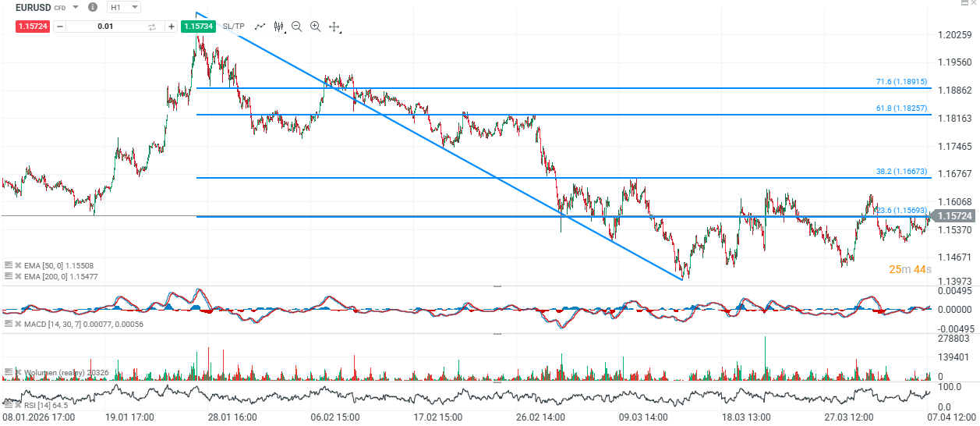Select the crosshair move tool

334,27
